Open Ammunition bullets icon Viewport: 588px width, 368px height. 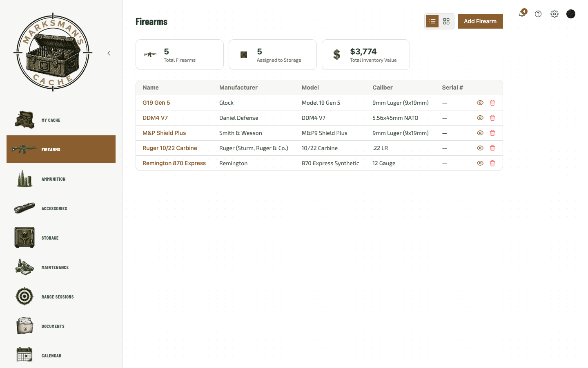tap(24, 179)
